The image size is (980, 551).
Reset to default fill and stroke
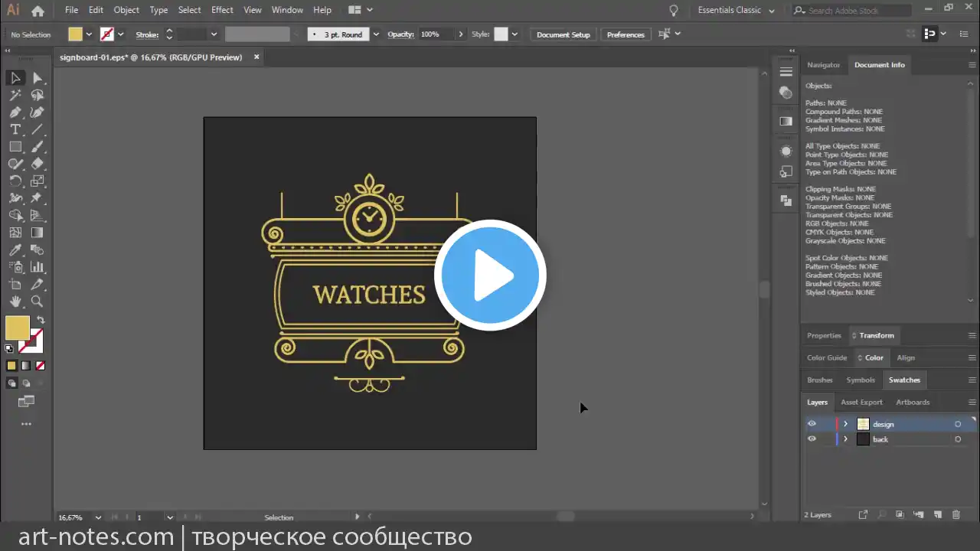pyautogui.click(x=9, y=348)
